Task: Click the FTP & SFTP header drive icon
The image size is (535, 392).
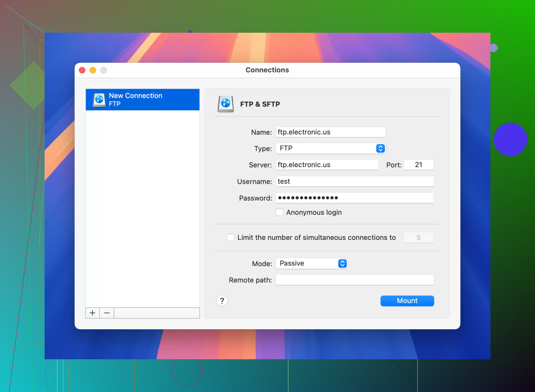Action: pos(226,104)
